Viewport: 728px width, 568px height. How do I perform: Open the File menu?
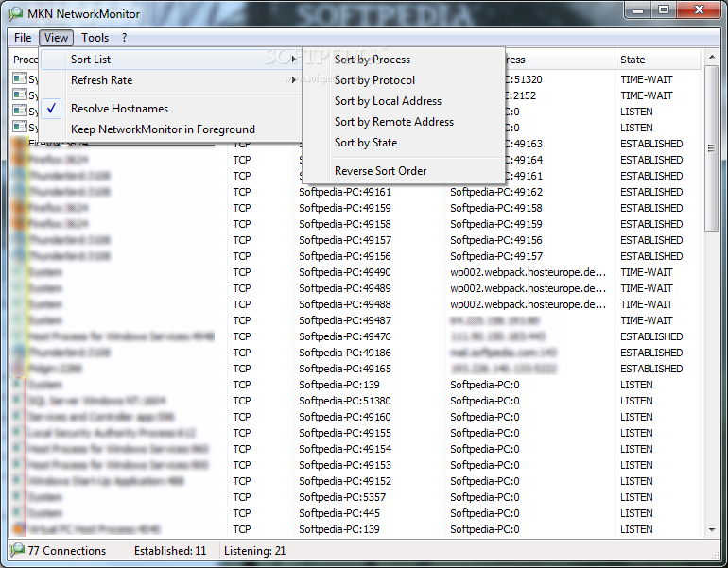point(23,38)
